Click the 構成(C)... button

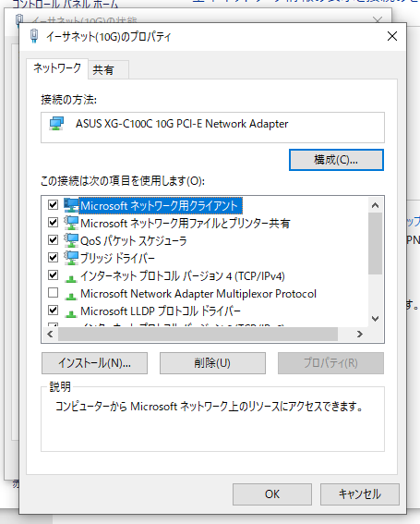coord(336,160)
